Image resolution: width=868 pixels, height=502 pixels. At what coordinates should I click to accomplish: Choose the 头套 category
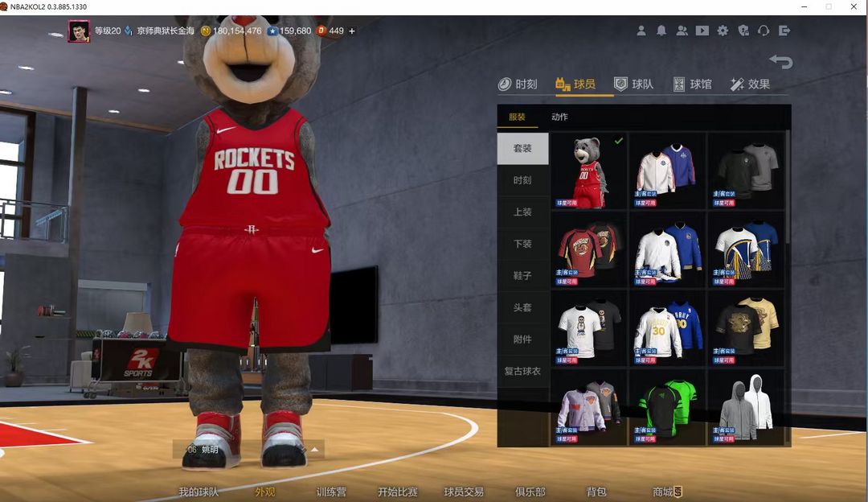(x=522, y=307)
